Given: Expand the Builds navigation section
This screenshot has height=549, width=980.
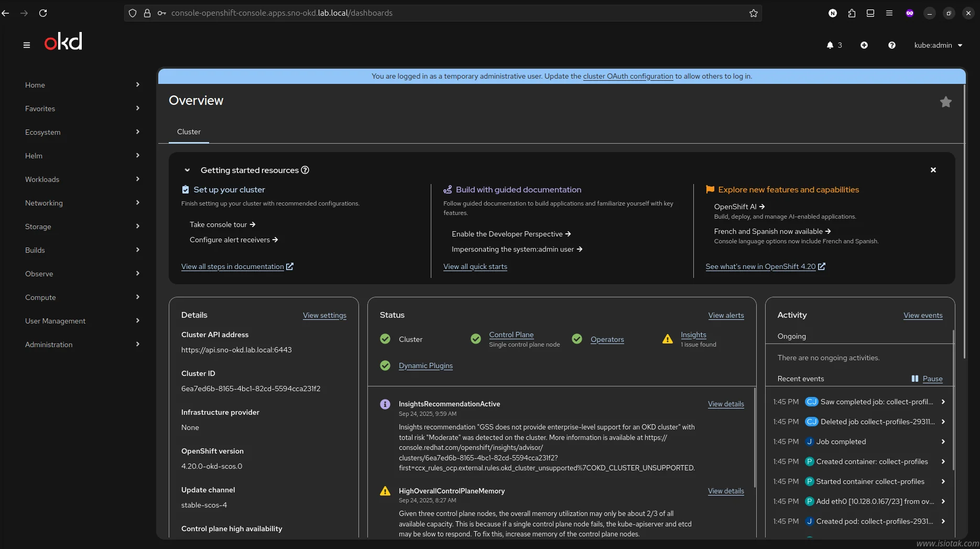Looking at the screenshot, I should point(82,250).
